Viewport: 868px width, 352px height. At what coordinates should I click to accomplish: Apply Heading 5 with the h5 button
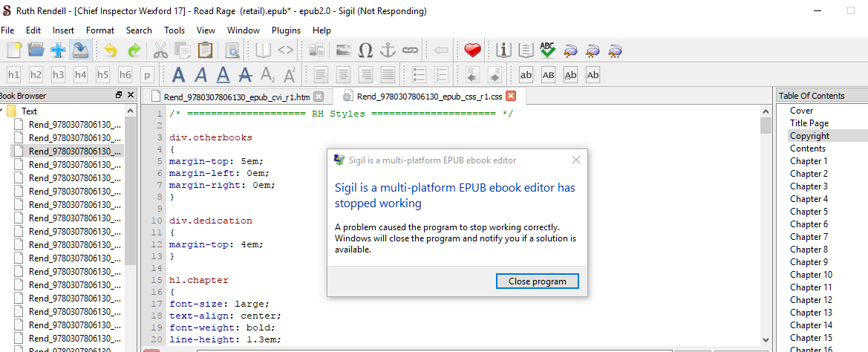pyautogui.click(x=102, y=75)
